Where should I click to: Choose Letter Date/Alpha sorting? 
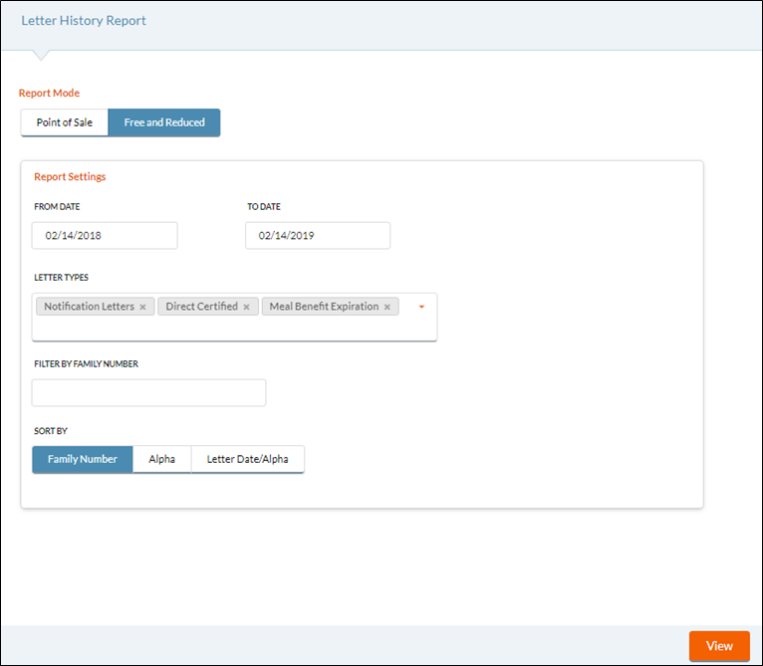click(x=247, y=459)
